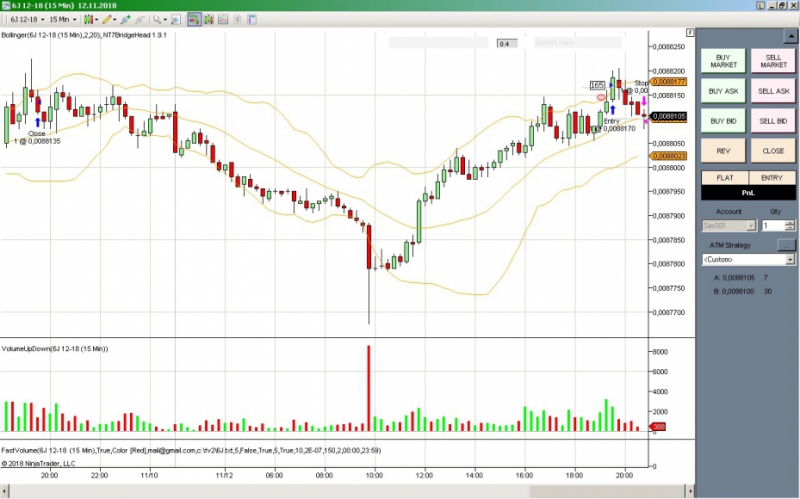Activate the zoom frame tool icon

tap(176, 19)
